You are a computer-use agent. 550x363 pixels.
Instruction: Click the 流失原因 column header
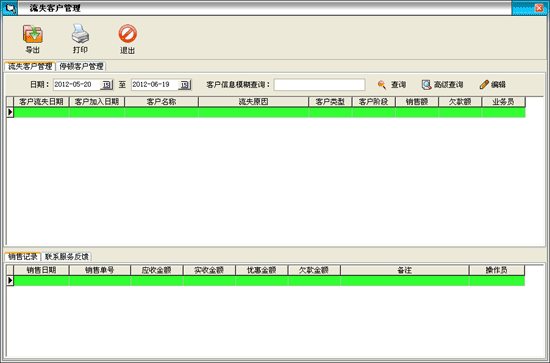(253, 102)
